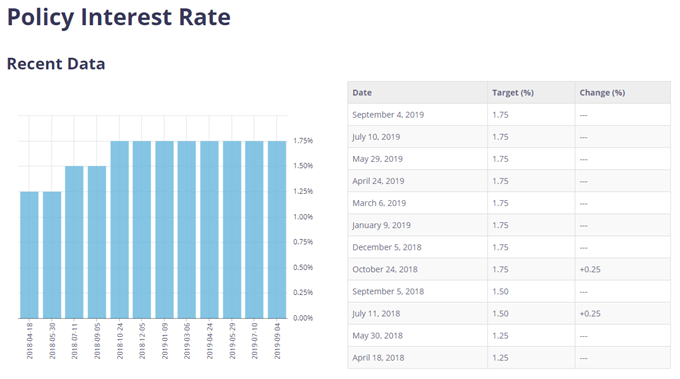Click the 0.50% y-axis label
Image resolution: width=680 pixels, height=379 pixels.
tap(303, 268)
